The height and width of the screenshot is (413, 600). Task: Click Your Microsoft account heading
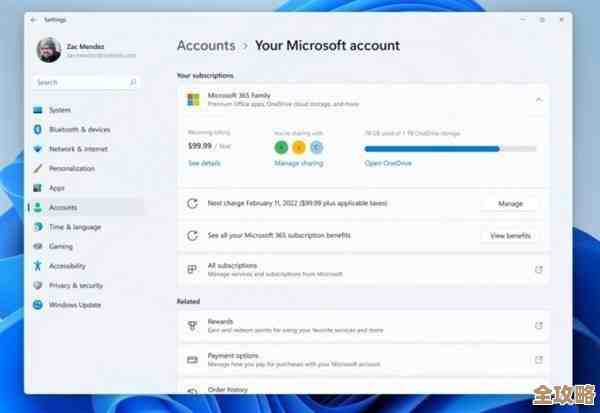pyautogui.click(x=328, y=46)
